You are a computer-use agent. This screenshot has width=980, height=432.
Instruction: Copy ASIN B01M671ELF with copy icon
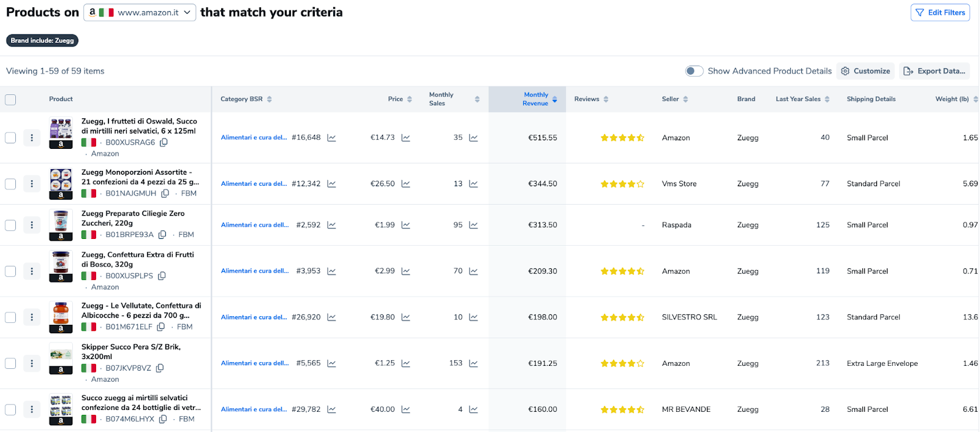(x=161, y=327)
